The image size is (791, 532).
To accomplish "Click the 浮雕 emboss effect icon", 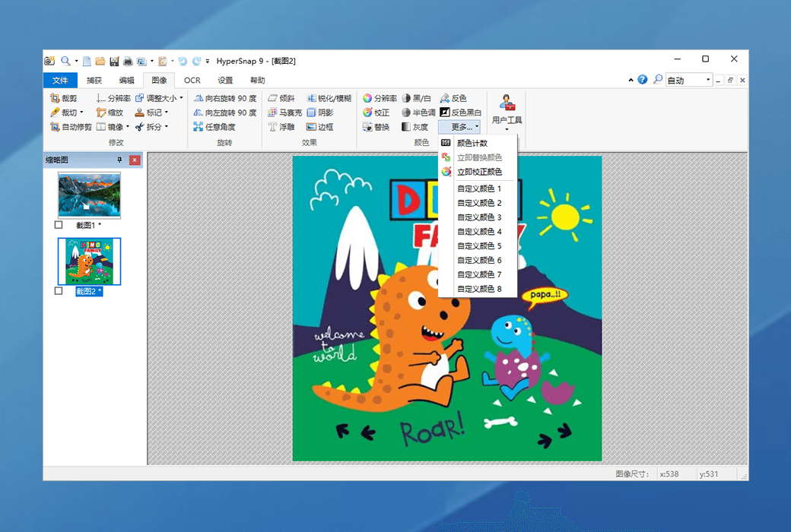I will click(x=272, y=127).
